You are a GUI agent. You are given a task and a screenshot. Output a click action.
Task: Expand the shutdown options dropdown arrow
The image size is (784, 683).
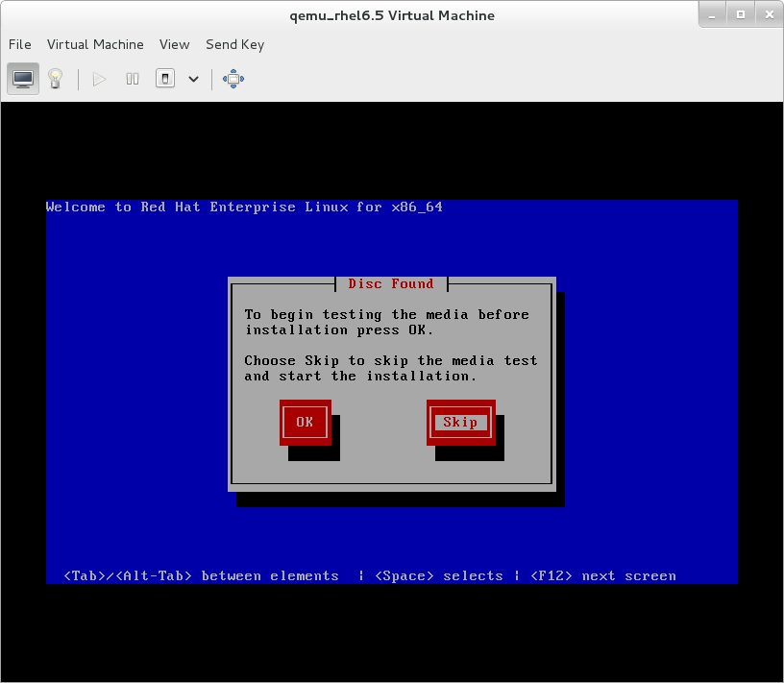click(193, 79)
